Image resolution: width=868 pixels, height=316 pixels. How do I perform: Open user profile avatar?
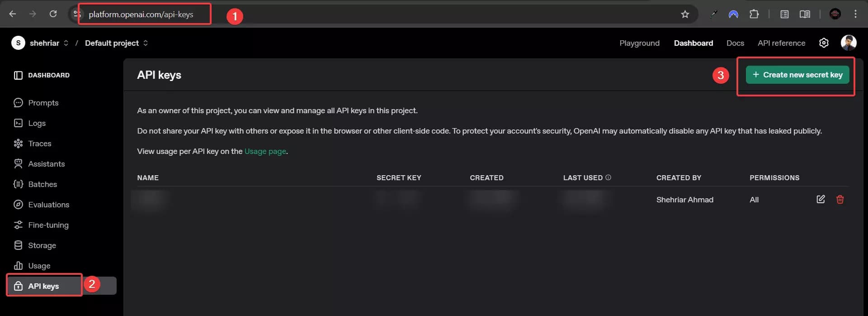(848, 43)
